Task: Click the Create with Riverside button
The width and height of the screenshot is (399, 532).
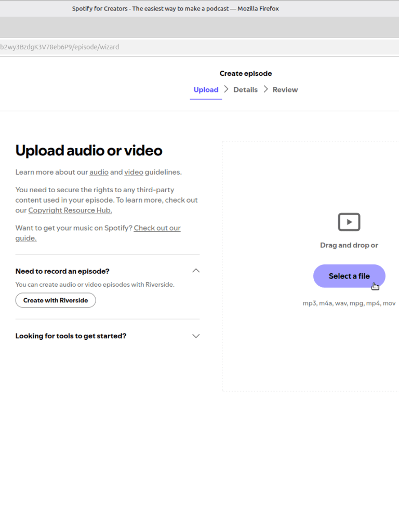Action: click(x=56, y=300)
